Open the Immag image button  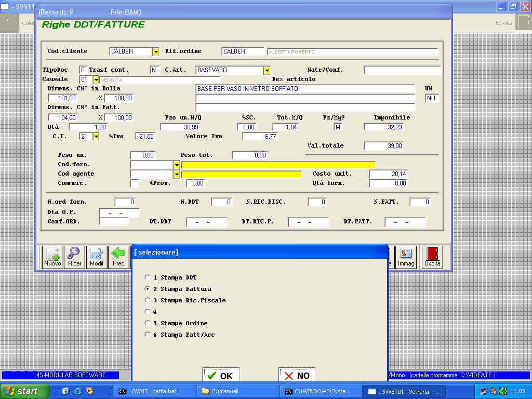tap(406, 258)
